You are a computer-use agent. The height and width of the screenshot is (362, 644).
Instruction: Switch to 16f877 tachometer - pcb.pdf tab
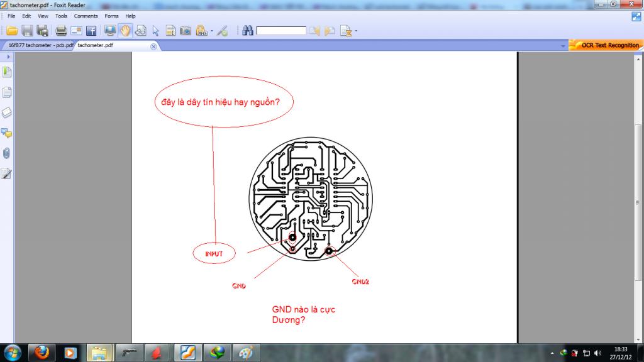[41, 45]
